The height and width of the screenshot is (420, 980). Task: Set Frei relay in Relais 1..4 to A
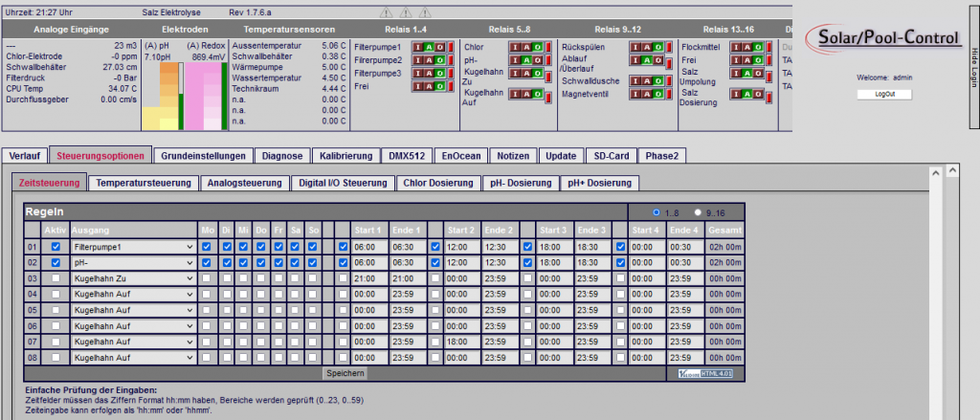tap(429, 86)
